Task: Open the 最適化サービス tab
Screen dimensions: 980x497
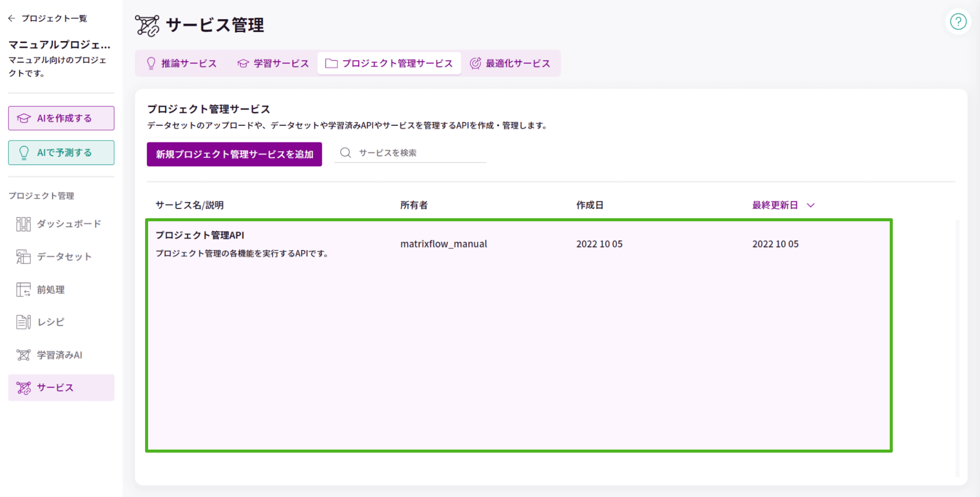Action: click(x=511, y=63)
